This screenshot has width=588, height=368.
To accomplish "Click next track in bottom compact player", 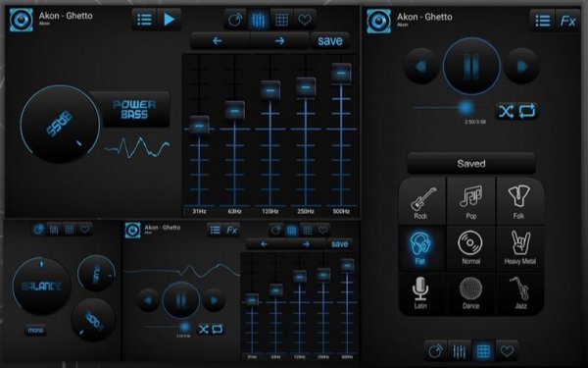I will coord(214,300).
